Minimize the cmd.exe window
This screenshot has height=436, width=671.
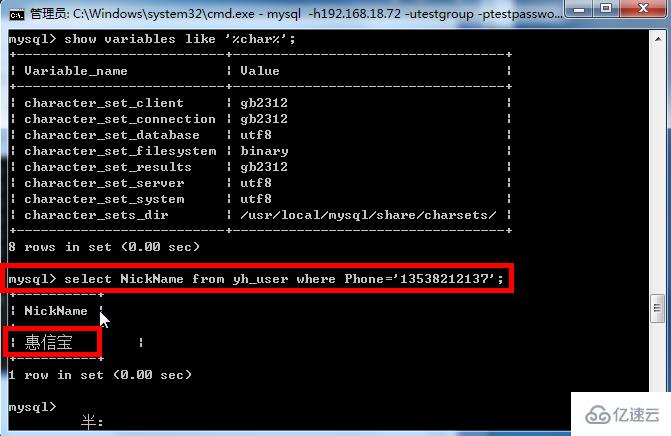[579, 9]
